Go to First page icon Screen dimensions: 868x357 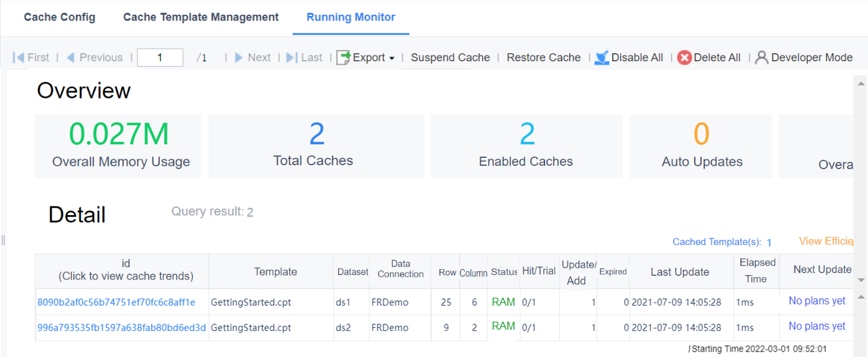19,57
